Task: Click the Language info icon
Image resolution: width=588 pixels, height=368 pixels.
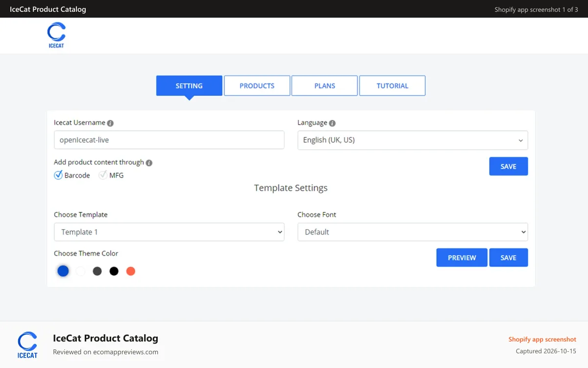Action: coord(332,123)
